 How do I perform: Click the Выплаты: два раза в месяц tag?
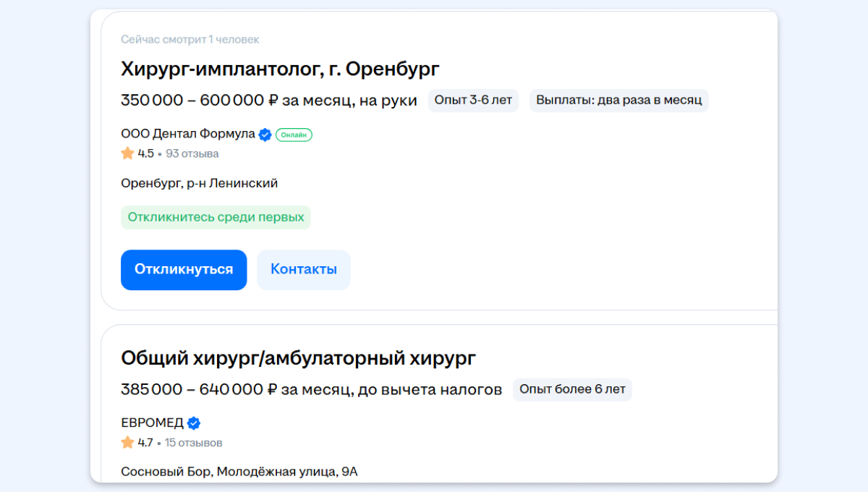[x=618, y=101]
